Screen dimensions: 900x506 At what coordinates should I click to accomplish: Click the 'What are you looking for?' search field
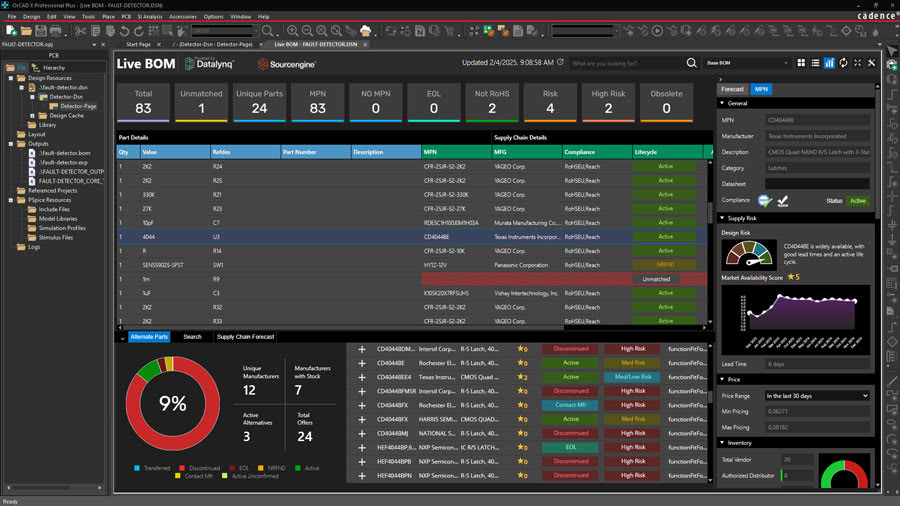click(626, 63)
